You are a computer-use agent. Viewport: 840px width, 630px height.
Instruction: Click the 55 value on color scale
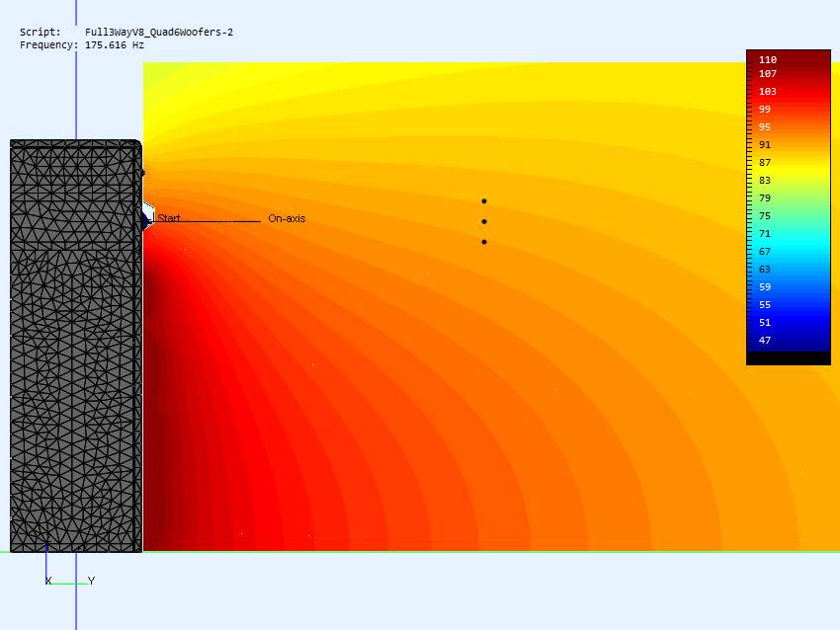pyautogui.click(x=765, y=304)
